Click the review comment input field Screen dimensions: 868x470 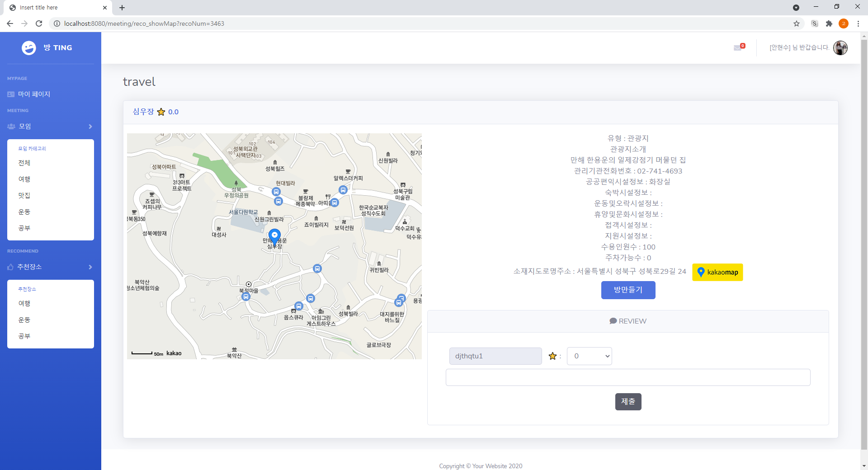[x=628, y=377]
